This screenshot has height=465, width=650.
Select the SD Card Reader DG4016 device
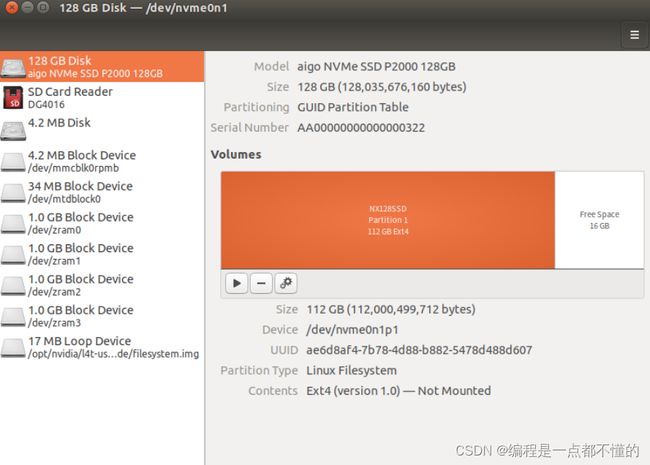tap(102, 97)
